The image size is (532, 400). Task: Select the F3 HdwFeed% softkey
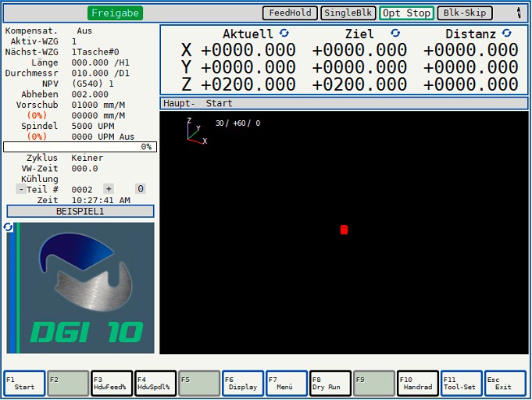(x=112, y=384)
